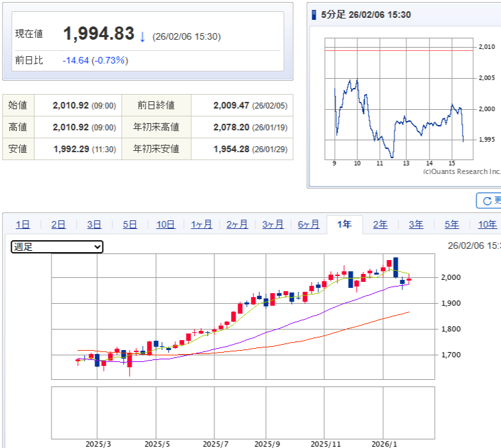Click the blue down arrow beside 1,994.83
The width and height of the screenshot is (501, 448).
[x=142, y=36]
